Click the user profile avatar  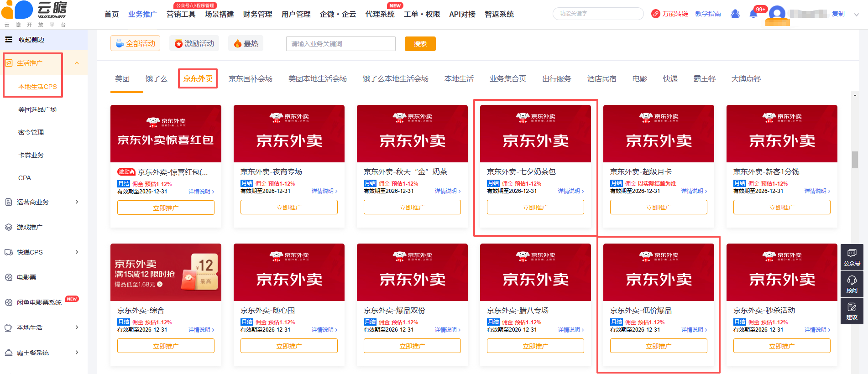pyautogui.click(x=777, y=14)
